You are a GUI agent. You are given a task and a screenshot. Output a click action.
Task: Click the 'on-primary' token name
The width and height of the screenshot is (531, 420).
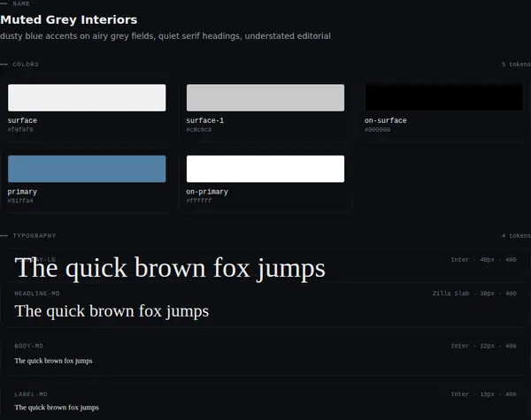207,192
